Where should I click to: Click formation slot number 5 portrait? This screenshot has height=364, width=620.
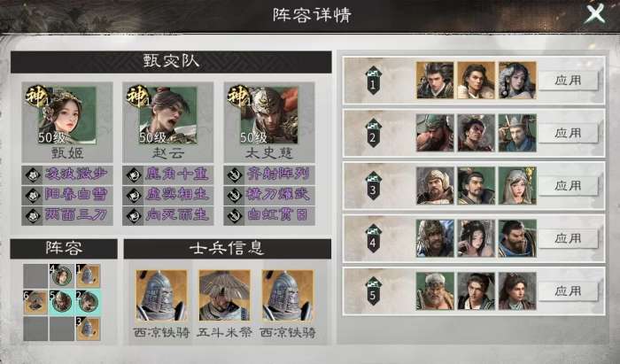62,302
